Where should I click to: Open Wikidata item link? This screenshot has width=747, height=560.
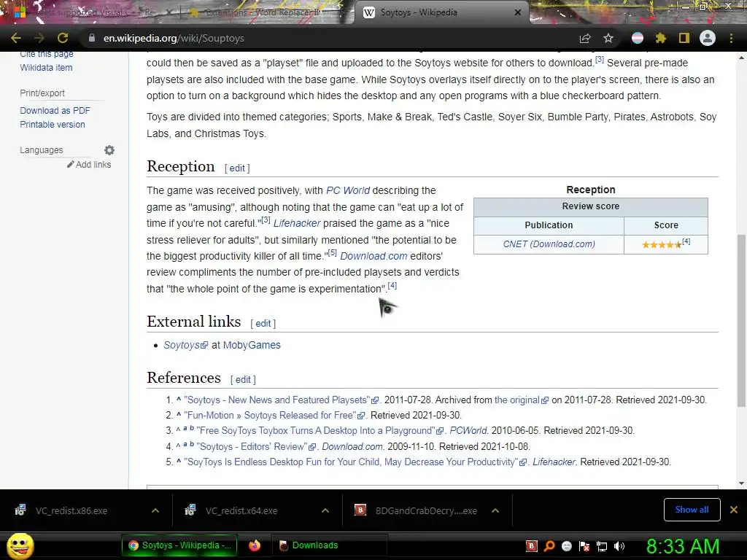click(46, 68)
